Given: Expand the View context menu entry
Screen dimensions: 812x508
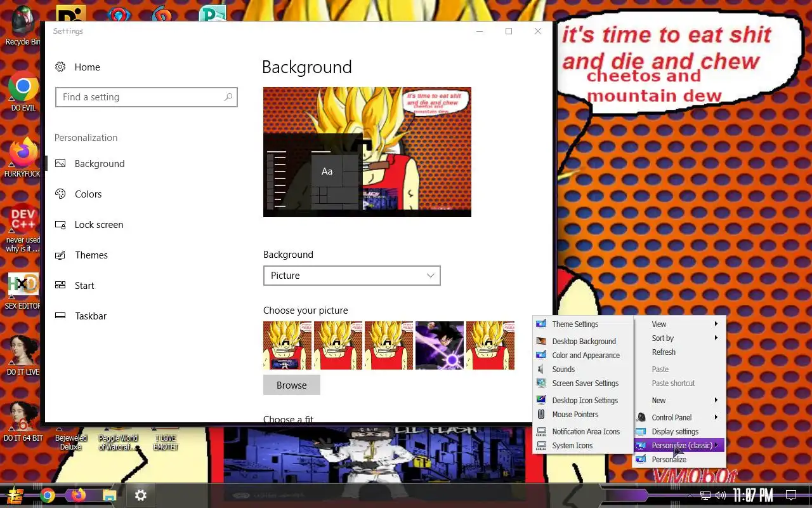Looking at the screenshot, I should [679, 324].
